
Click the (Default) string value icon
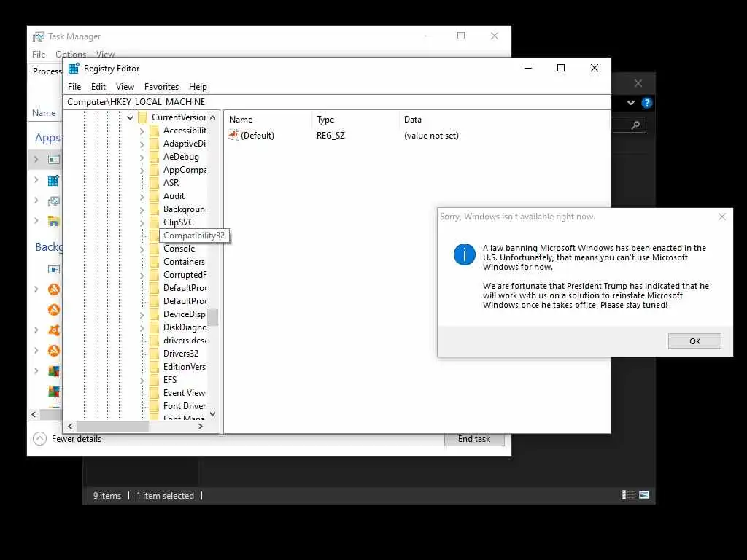coord(233,135)
